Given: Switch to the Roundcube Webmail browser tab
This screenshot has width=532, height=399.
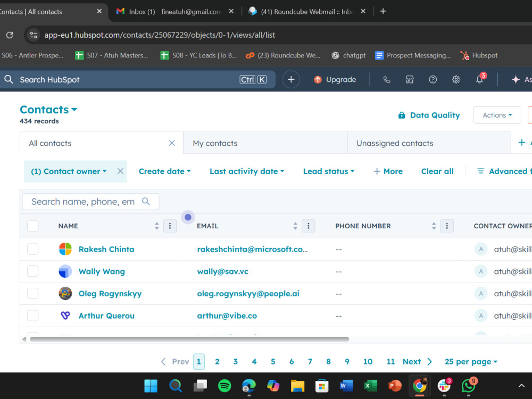Looking at the screenshot, I should [x=307, y=12].
